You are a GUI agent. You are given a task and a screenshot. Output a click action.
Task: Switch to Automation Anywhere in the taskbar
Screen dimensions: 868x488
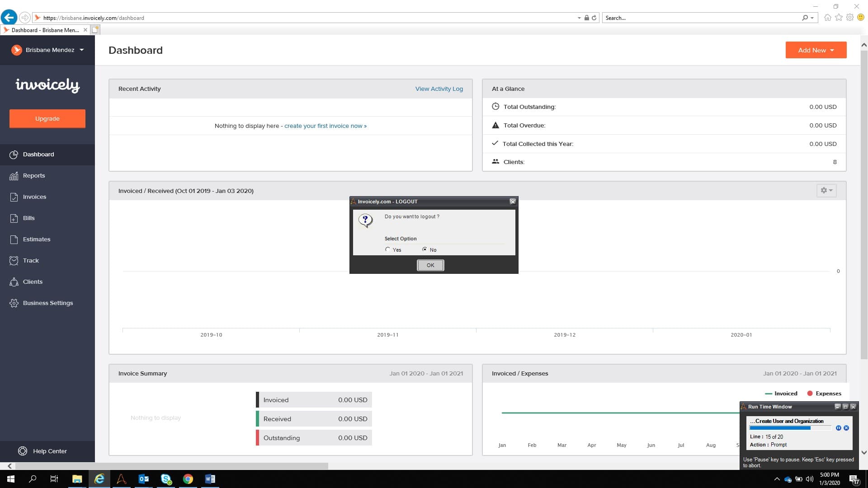coord(121,479)
